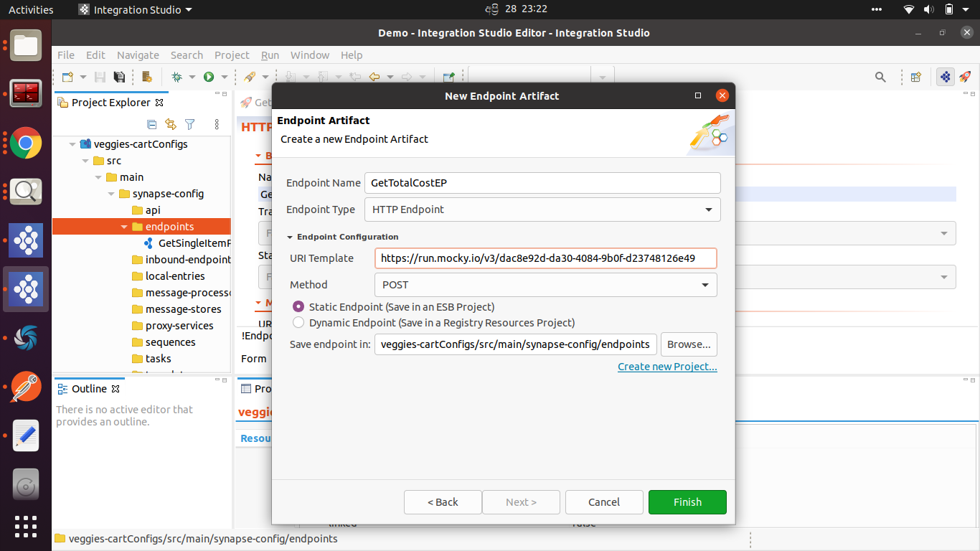Click the External Tools rocket-pen icon
Image resolution: width=980 pixels, height=551 pixels.
pyautogui.click(x=250, y=77)
